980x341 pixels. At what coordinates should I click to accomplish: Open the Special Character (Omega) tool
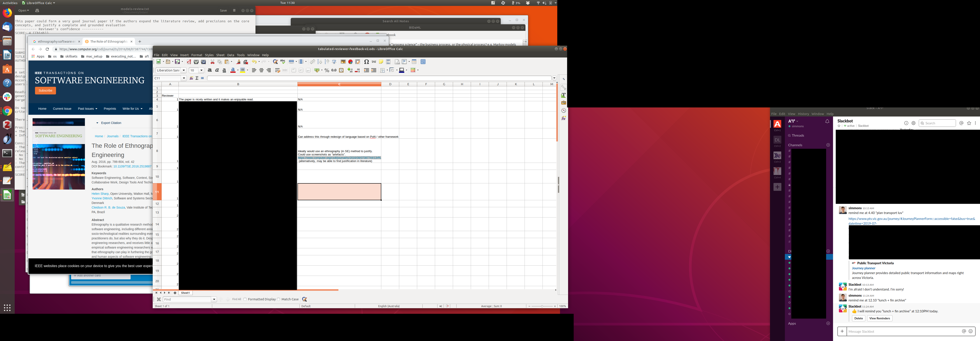(366, 62)
